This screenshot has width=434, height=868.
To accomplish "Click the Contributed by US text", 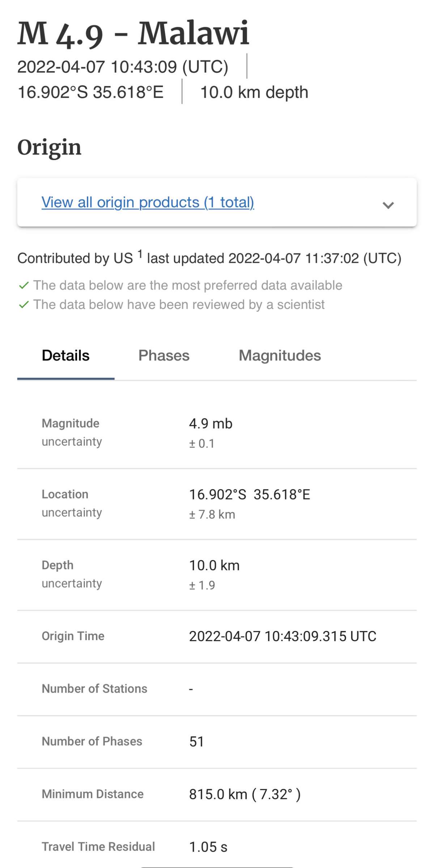I will coord(75,258).
